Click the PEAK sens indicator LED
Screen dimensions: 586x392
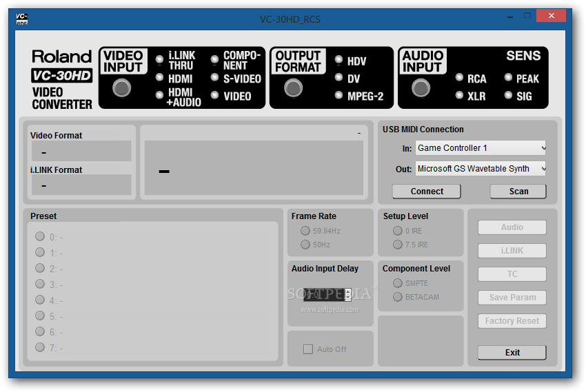508,77
